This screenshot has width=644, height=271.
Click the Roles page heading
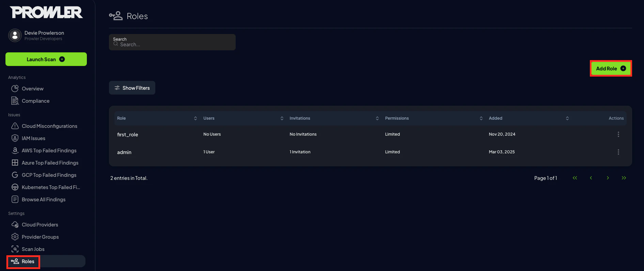[137, 16]
